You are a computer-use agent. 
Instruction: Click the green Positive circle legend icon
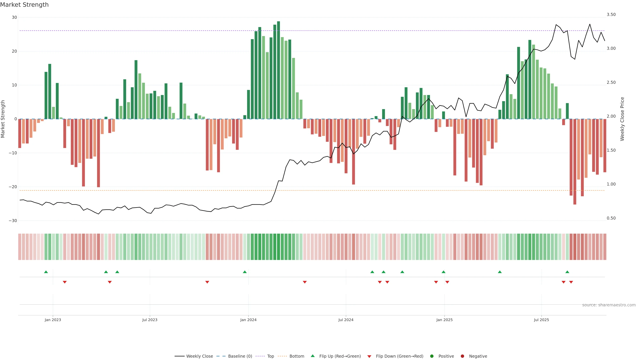click(x=432, y=356)
